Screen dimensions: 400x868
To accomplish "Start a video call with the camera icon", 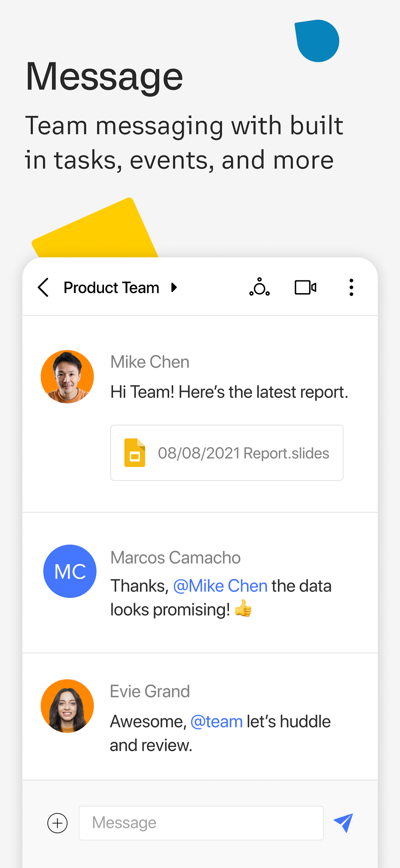I will coord(305,287).
